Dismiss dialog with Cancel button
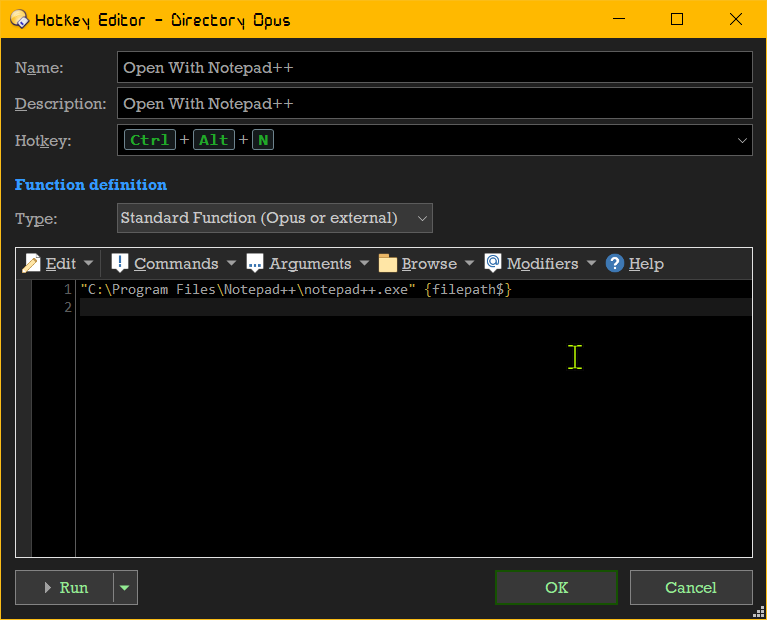The width and height of the screenshot is (767, 620). pyautogui.click(x=691, y=587)
